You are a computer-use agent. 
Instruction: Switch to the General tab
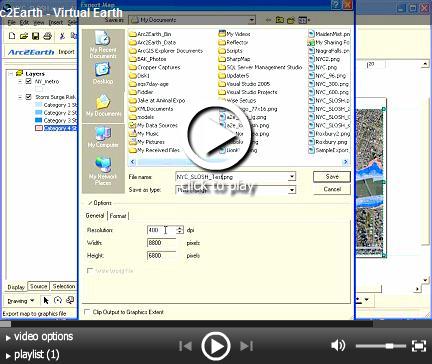tap(95, 216)
